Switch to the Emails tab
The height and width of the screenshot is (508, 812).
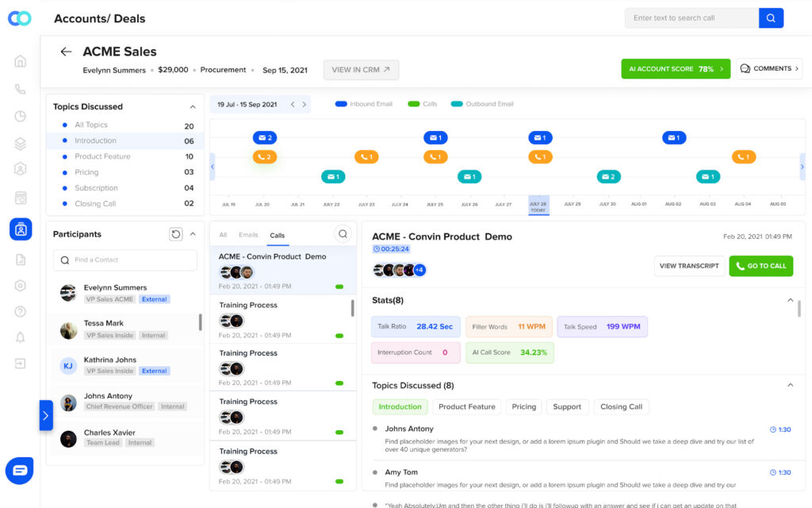coord(248,235)
